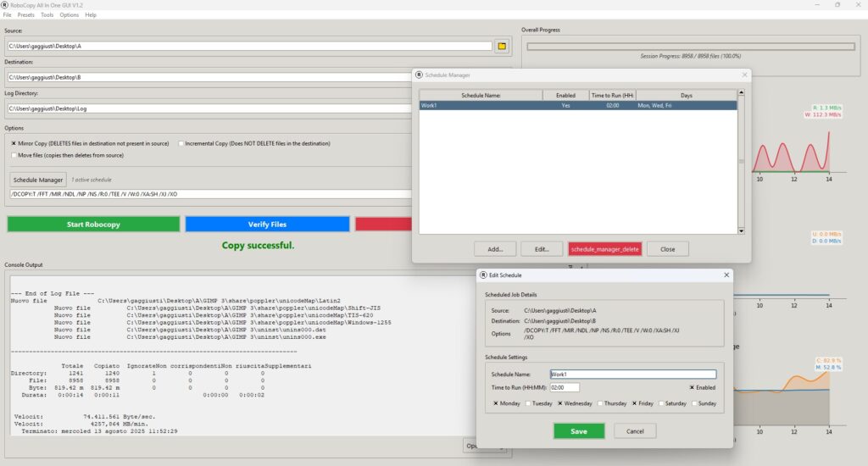The image size is (868, 466).
Task: Click Close button in Schedule Manager
Action: [668, 249]
